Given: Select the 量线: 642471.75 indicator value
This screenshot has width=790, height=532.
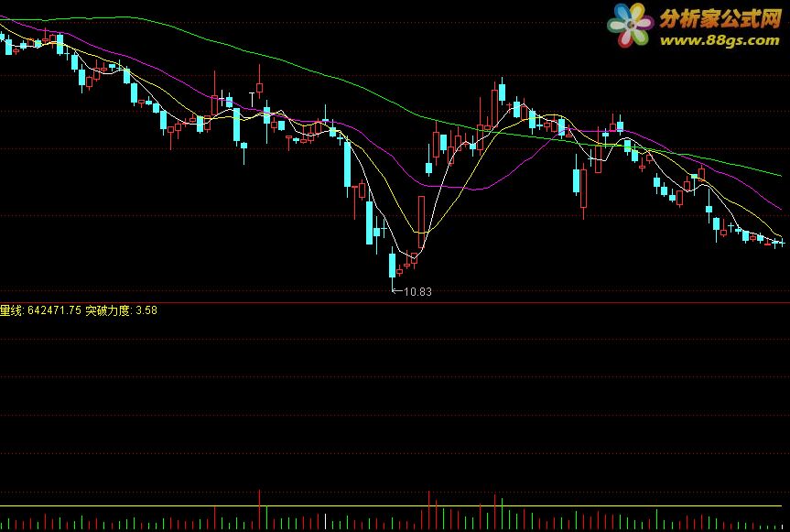Looking at the screenshot, I should coord(40,310).
